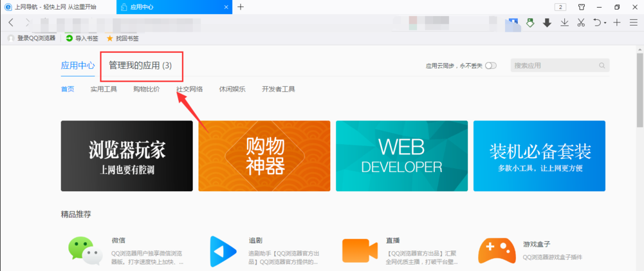Screen dimensions: 644x271
Task: Click 找回书签 in bookmarks bar
Action: tap(127, 38)
